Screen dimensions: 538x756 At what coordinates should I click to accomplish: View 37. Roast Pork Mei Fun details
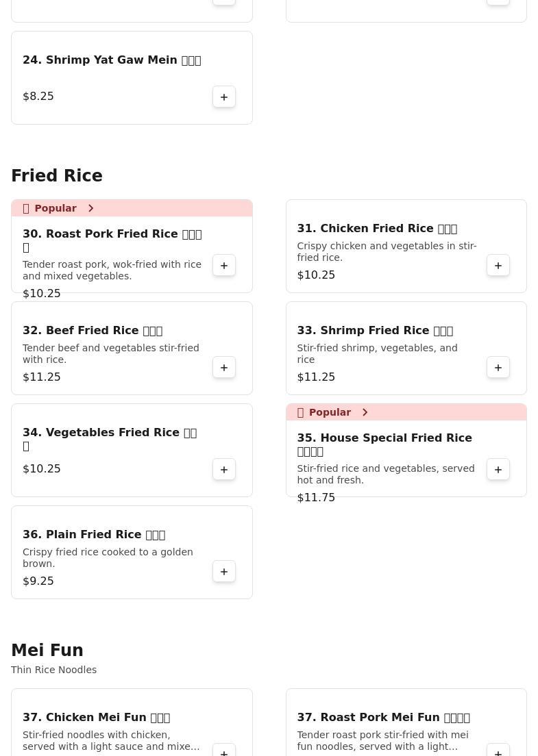pos(383,717)
